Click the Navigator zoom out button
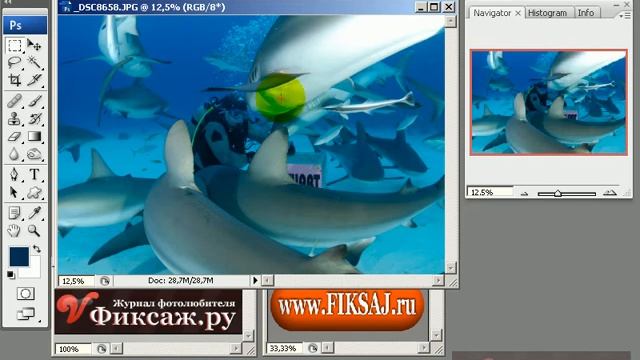The image size is (640, 360). pyautogui.click(x=525, y=193)
